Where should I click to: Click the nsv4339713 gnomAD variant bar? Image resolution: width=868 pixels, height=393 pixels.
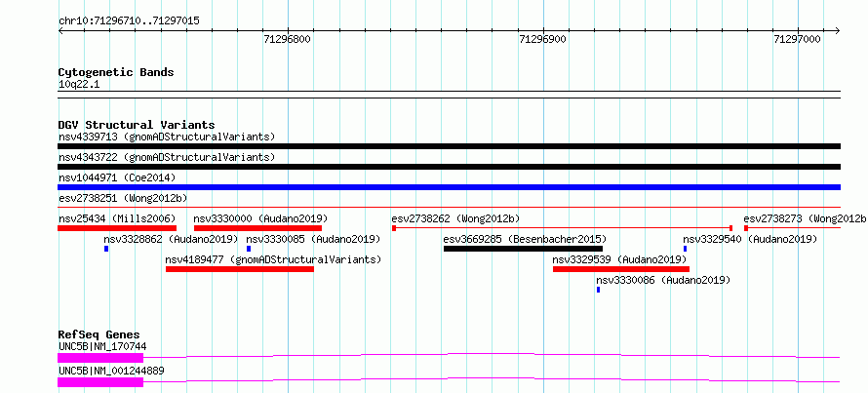click(449, 146)
